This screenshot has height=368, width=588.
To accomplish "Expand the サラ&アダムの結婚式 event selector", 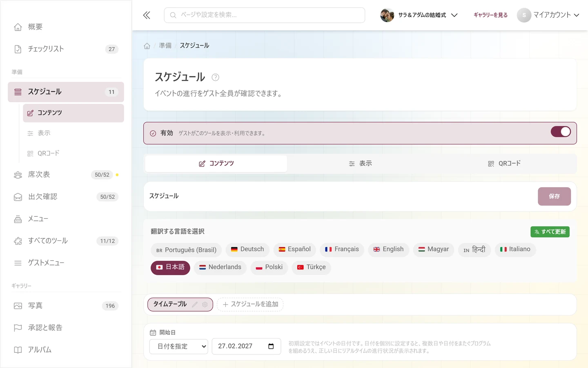I will (x=419, y=15).
